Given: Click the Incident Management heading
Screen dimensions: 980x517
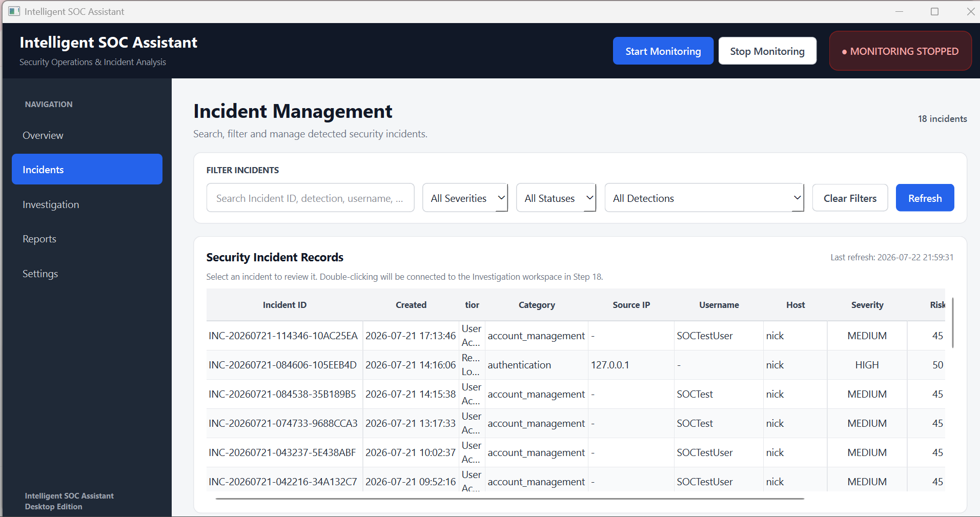Looking at the screenshot, I should point(293,111).
